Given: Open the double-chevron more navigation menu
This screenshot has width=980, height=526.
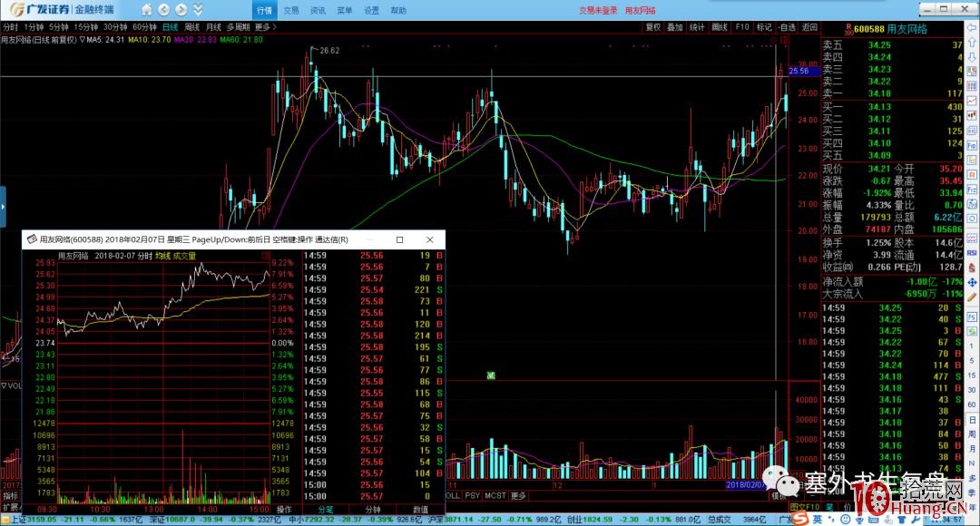Looking at the screenshot, I should point(198,9).
